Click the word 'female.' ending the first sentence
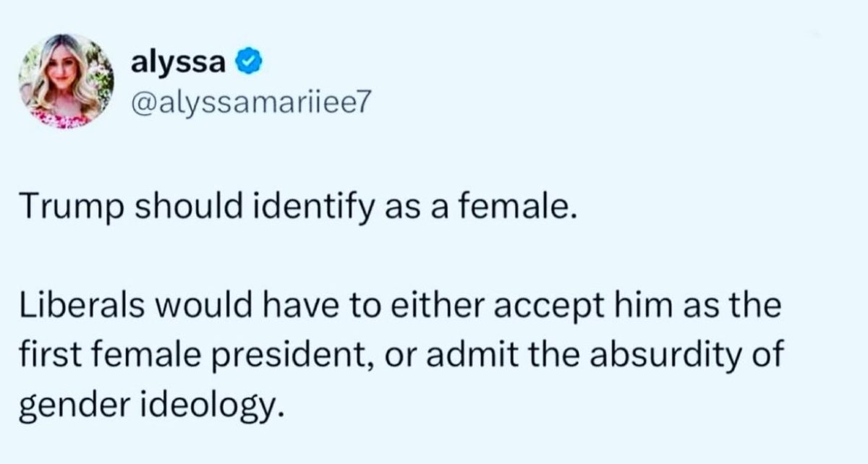Viewport: 868px width, 464px height. click(514, 209)
